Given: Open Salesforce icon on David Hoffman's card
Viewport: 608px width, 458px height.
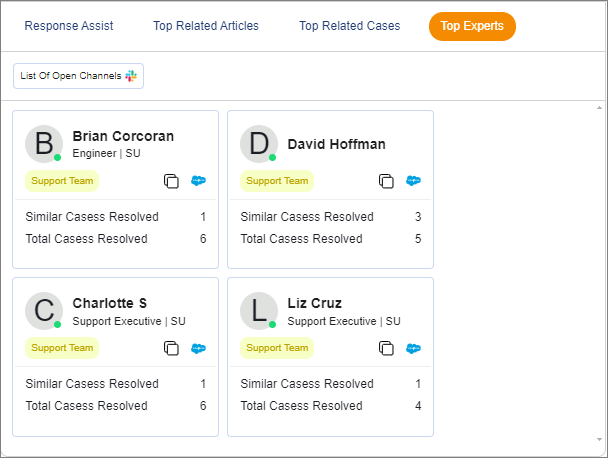Looking at the screenshot, I should (413, 181).
